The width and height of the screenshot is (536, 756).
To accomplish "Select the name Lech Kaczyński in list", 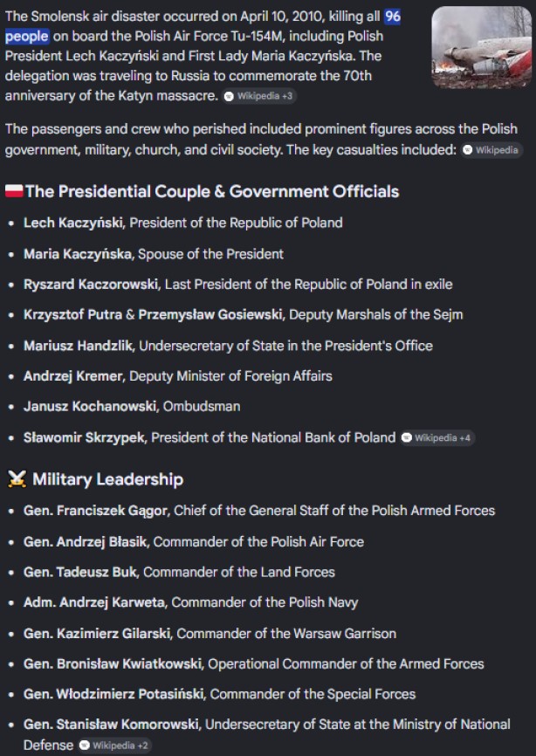I will (72, 223).
